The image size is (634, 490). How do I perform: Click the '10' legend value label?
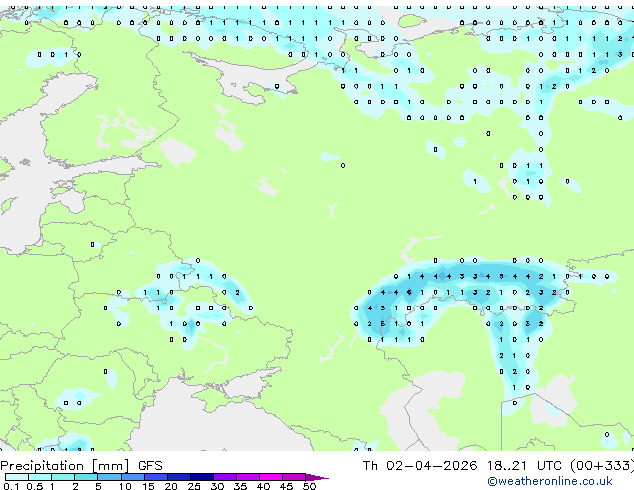(x=125, y=486)
